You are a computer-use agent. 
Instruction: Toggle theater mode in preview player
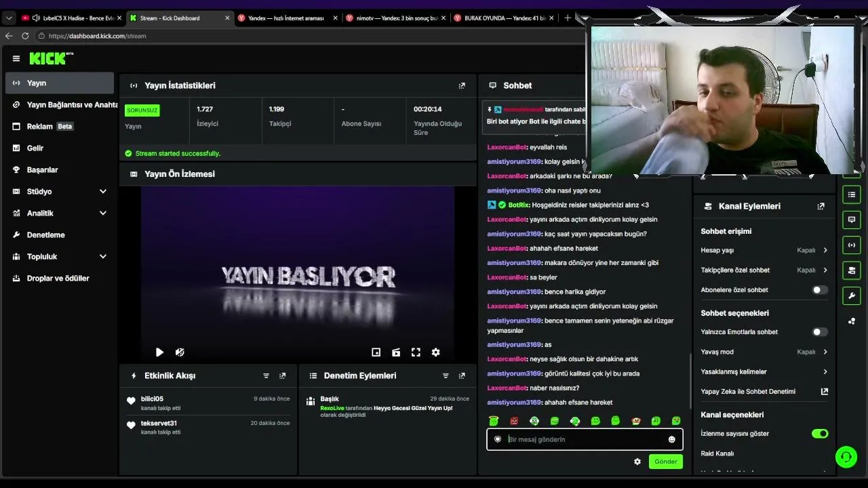pyautogui.click(x=396, y=352)
